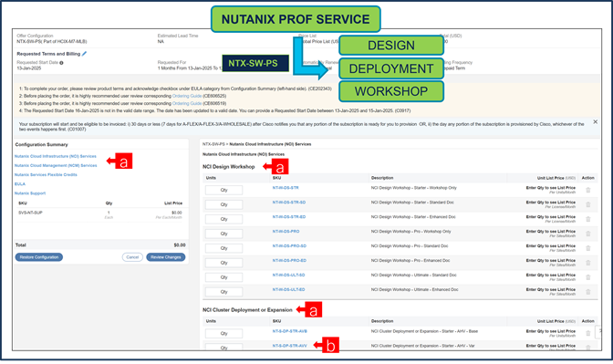Open SKU link NT-W-DS-PRO
The height and width of the screenshot is (364, 613).
click(x=286, y=232)
